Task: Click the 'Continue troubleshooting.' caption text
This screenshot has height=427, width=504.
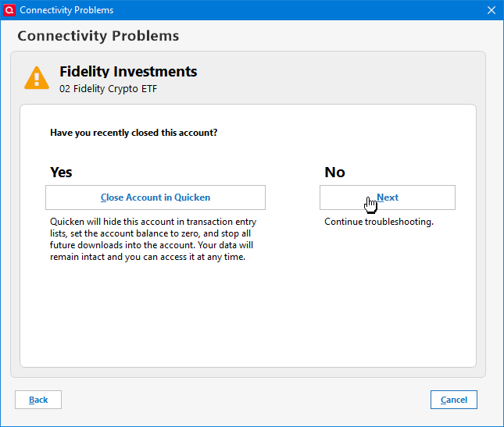Action: click(379, 222)
